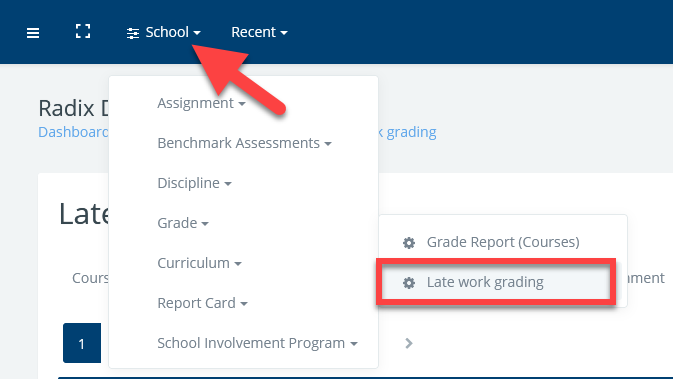This screenshot has width=673, height=379.
Task: Click the Dashboard breadcrumb link
Action: [73, 132]
